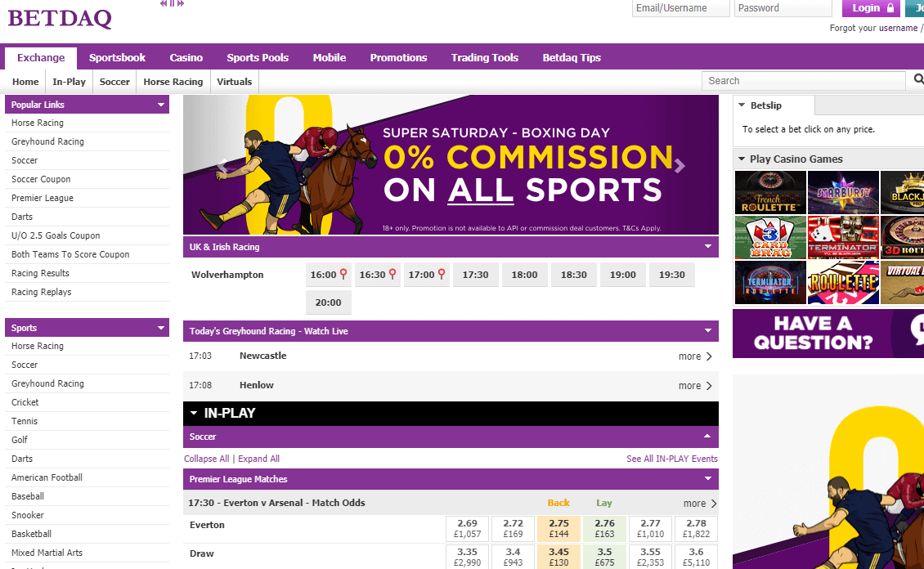Open the Mobile tab
Image resolution: width=924 pixels, height=569 pixels.
click(330, 58)
